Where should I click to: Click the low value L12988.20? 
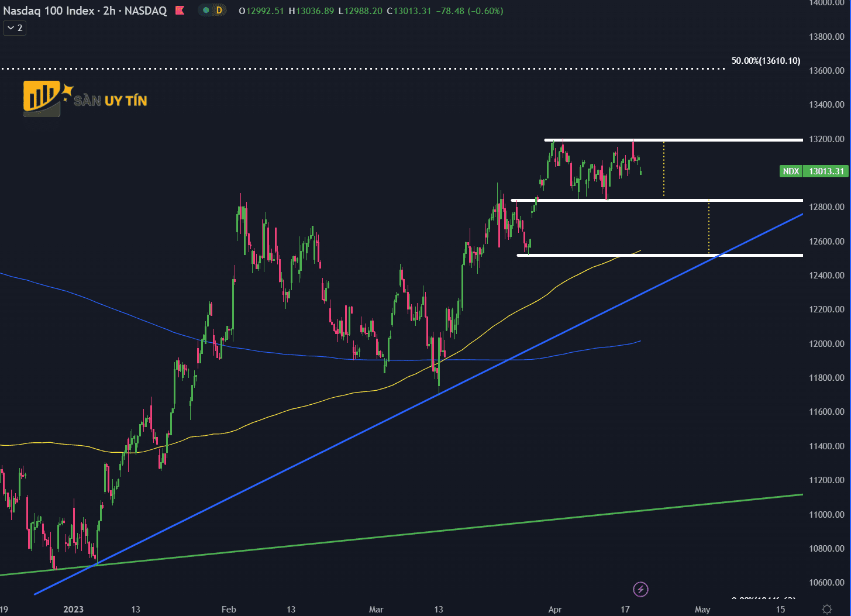point(361,11)
